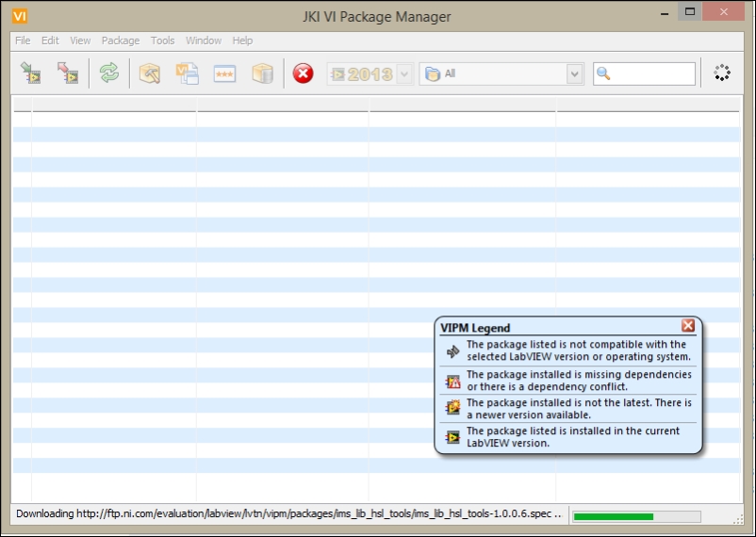Click the newer version available legend icon
Screen dimensions: 756x537
452,408
